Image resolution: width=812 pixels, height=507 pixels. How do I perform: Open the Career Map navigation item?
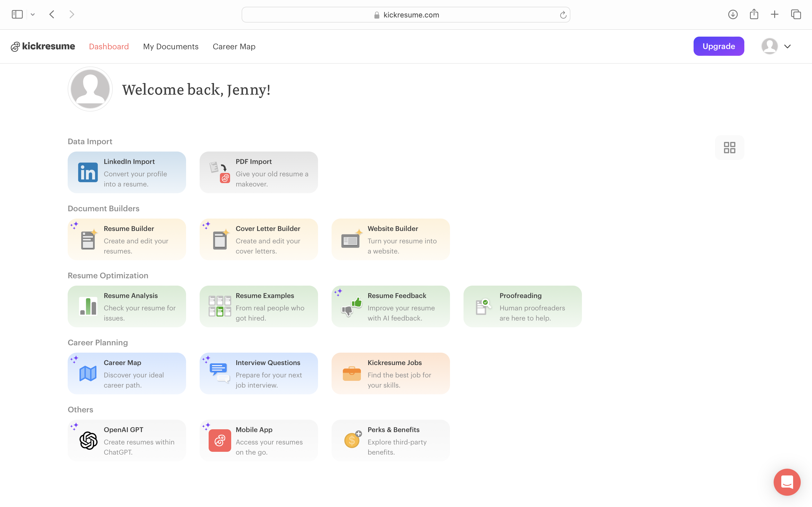[x=234, y=46]
